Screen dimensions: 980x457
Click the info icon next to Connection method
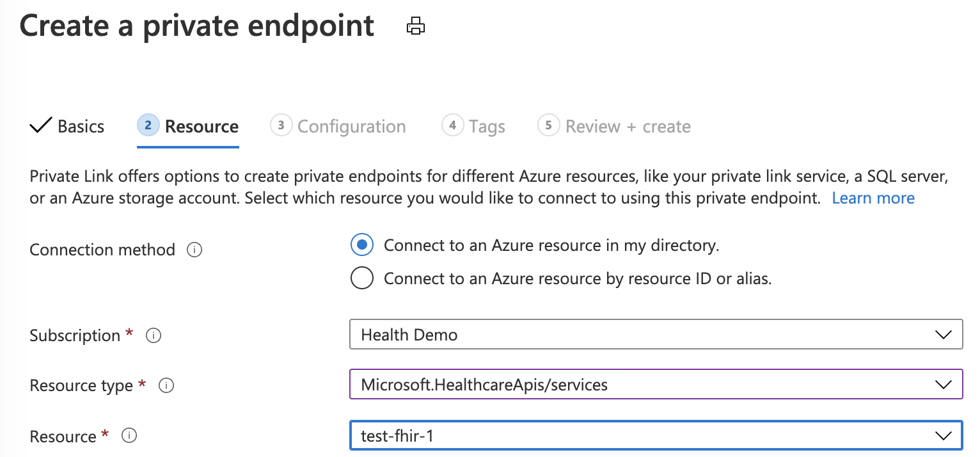click(194, 250)
